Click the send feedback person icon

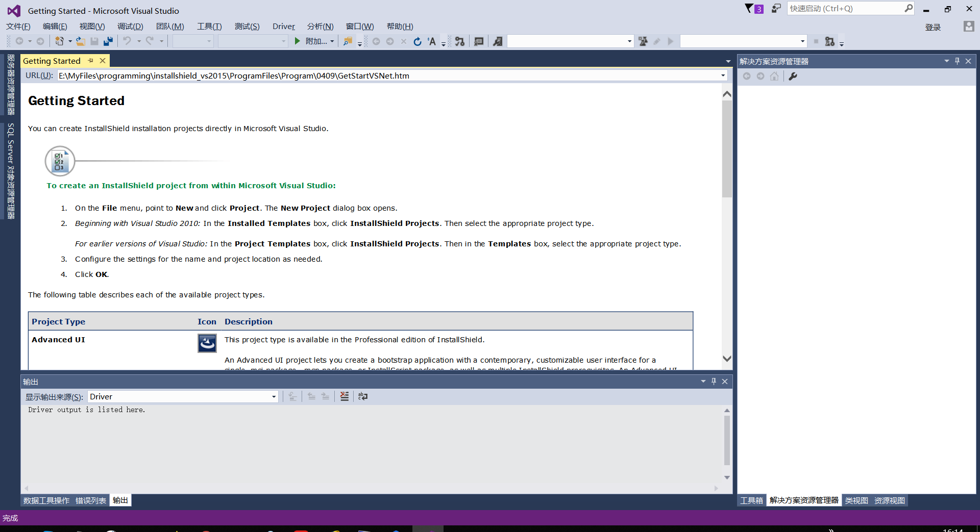coord(776,9)
